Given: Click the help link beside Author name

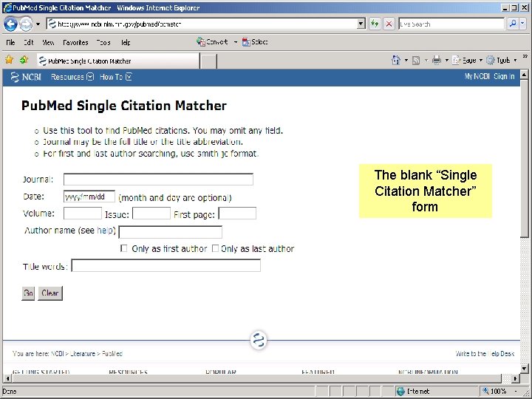Looking at the screenshot, I should click(105, 231).
